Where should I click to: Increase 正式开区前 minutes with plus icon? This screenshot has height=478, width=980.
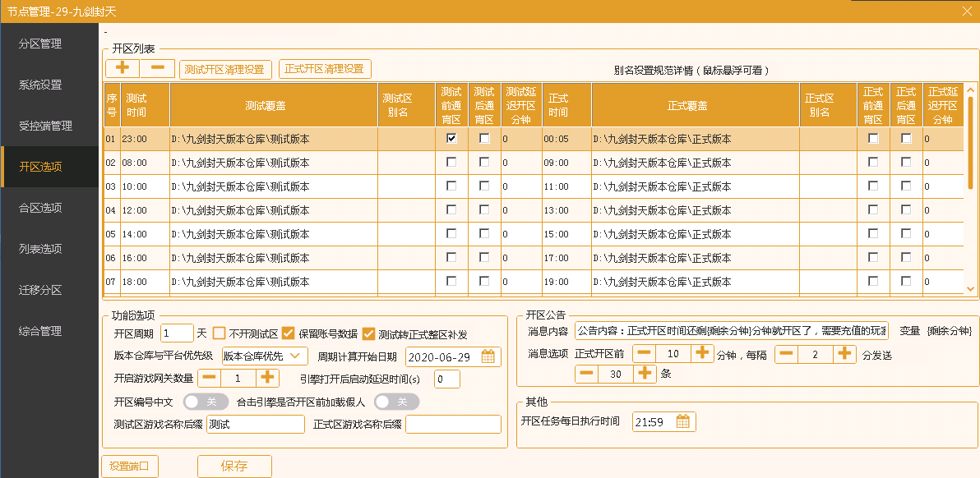tap(701, 354)
